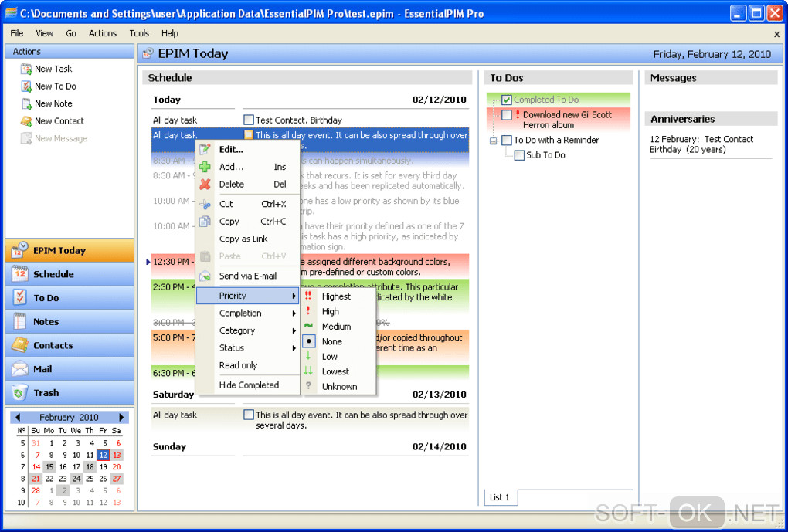Open the Help menu
The image size is (788, 532).
point(169,33)
